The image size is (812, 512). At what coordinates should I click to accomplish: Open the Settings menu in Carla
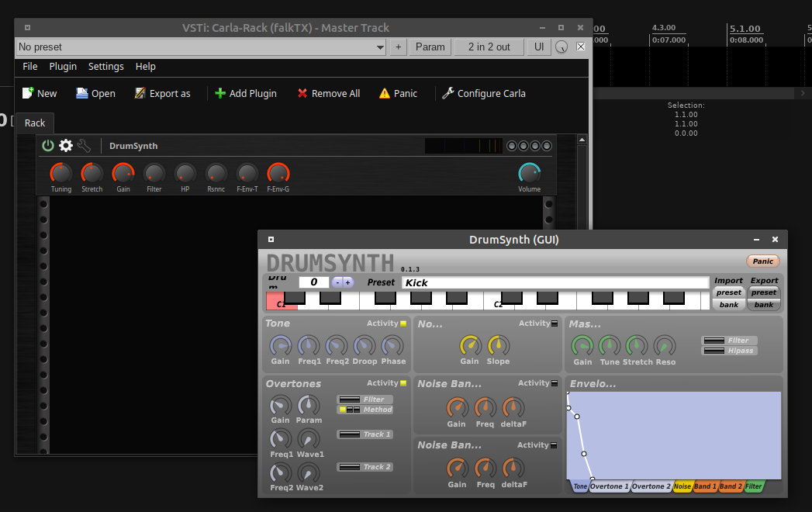(x=105, y=66)
